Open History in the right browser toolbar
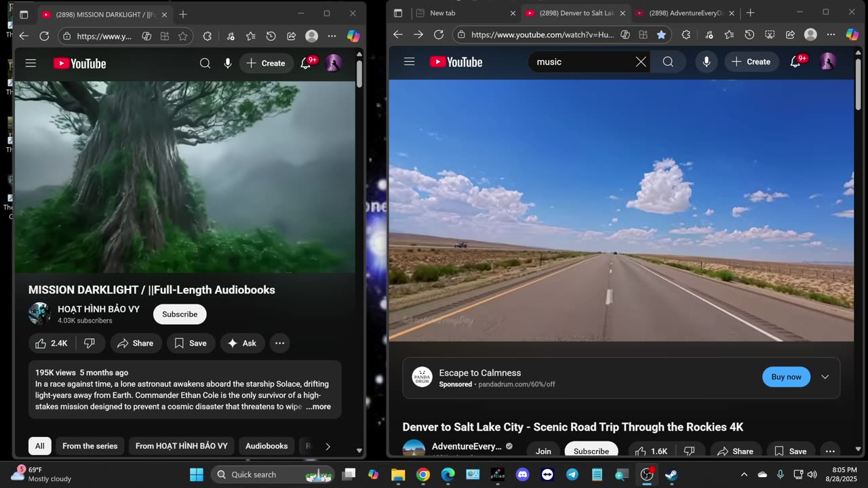Screen dimensions: 868x488 749,35
